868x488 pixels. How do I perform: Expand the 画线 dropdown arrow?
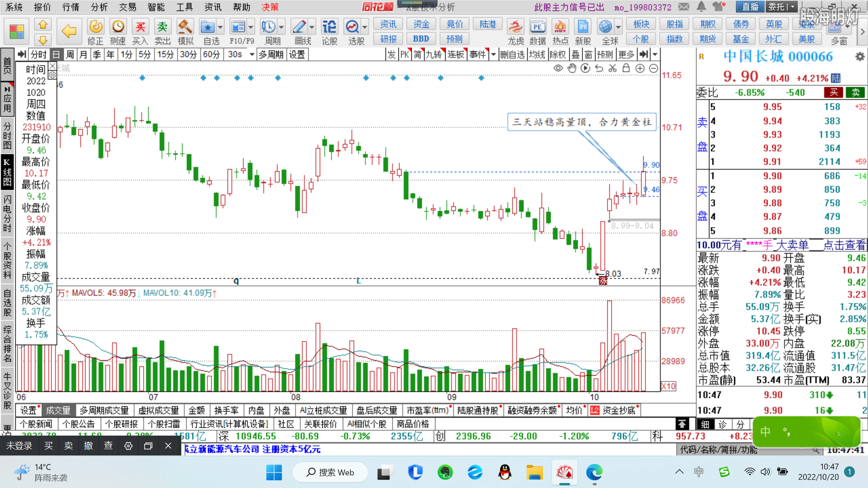coord(312,27)
